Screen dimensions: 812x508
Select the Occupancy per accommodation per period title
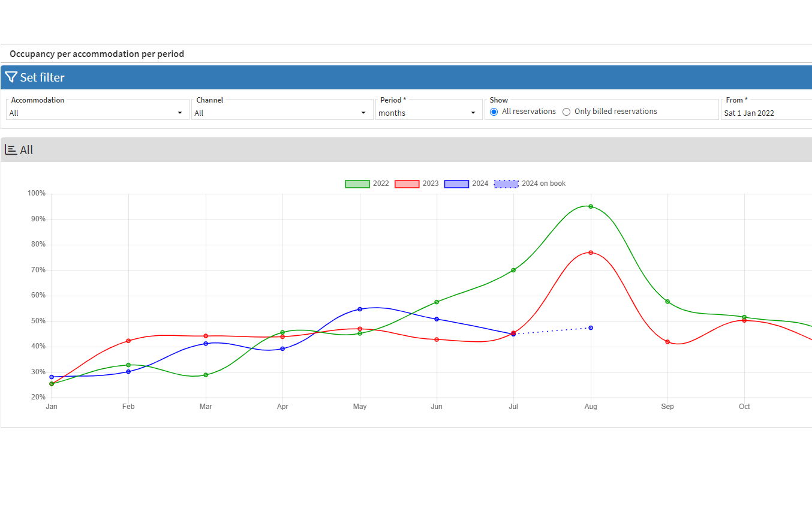[x=97, y=54]
